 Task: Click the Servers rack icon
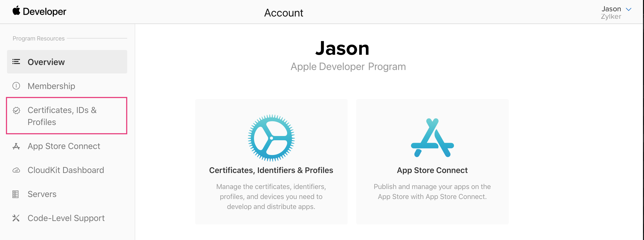16,194
